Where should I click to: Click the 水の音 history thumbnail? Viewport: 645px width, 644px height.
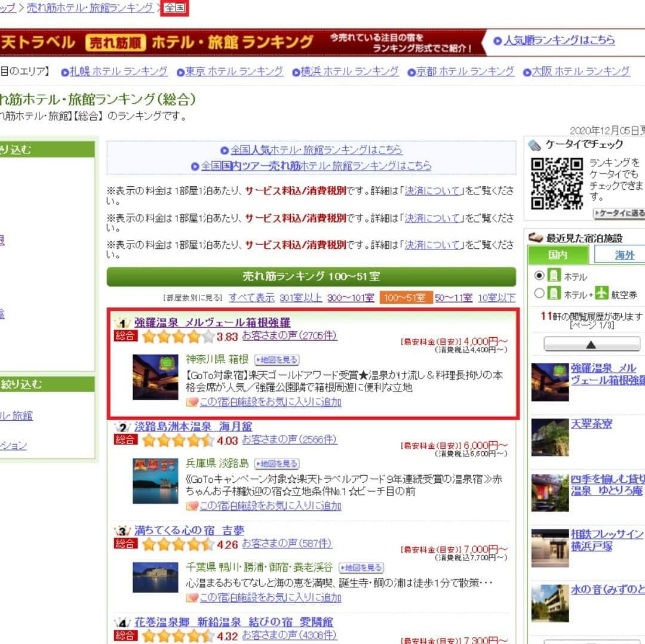click(550, 604)
